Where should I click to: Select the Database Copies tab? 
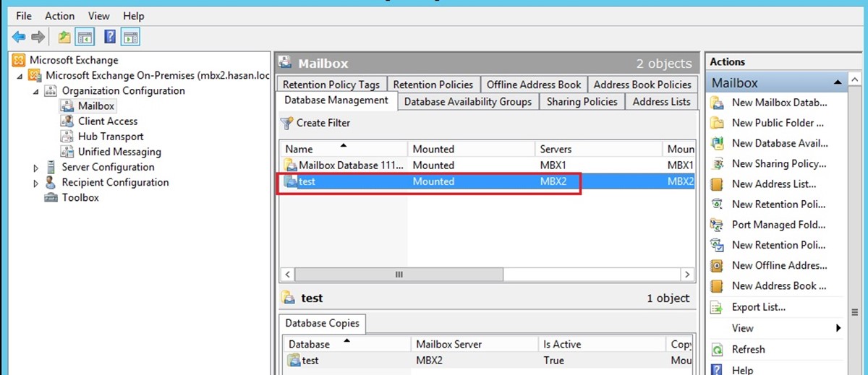click(x=322, y=323)
